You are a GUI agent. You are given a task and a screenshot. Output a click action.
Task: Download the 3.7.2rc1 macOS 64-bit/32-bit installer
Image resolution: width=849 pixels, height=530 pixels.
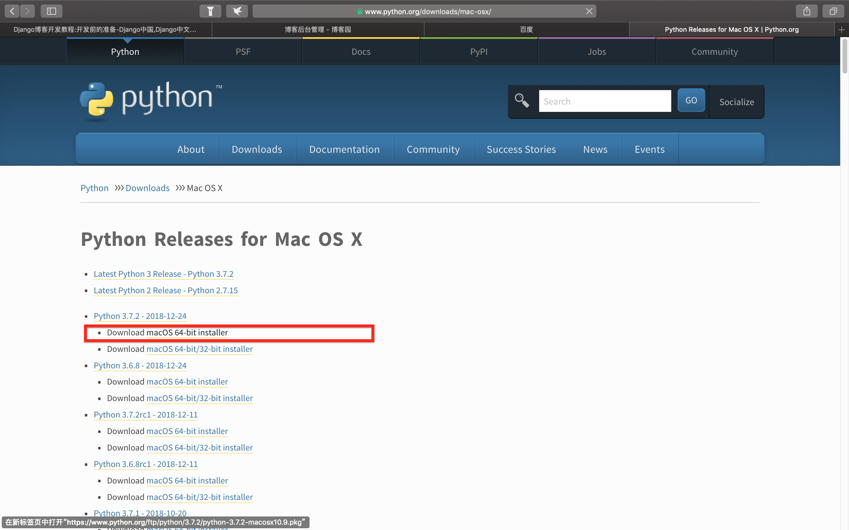point(199,448)
